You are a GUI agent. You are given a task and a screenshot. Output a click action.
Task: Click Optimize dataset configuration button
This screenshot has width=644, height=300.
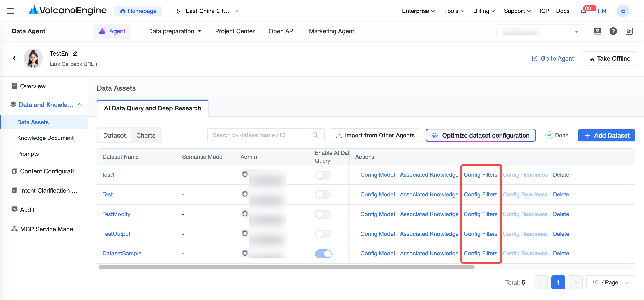pyautogui.click(x=481, y=135)
